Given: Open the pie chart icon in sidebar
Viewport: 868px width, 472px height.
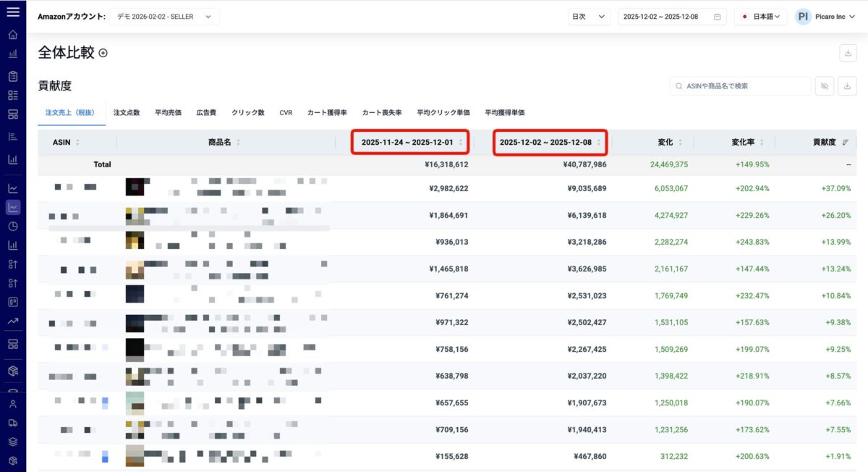Looking at the screenshot, I should [12, 226].
